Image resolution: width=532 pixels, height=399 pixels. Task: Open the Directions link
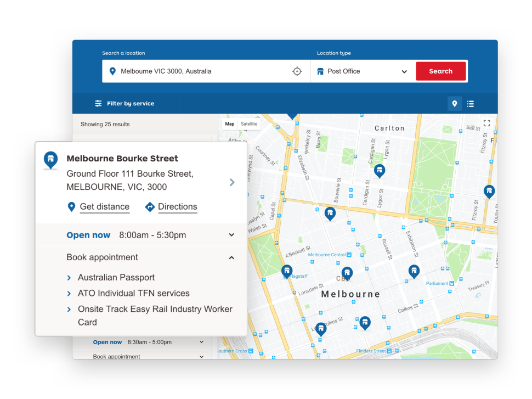click(x=177, y=207)
